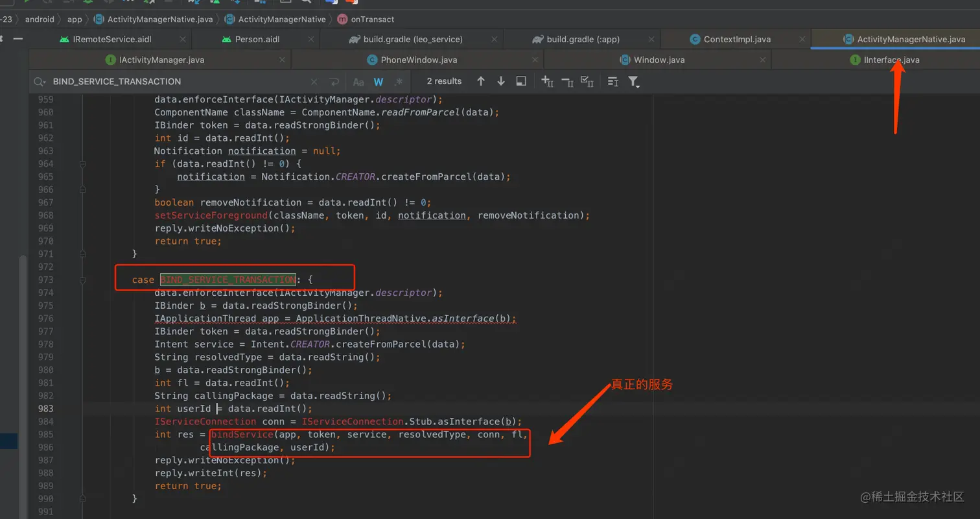The height and width of the screenshot is (519, 980).
Task: Click 'String resolvedType = data.readString();' line
Action: (x=267, y=357)
